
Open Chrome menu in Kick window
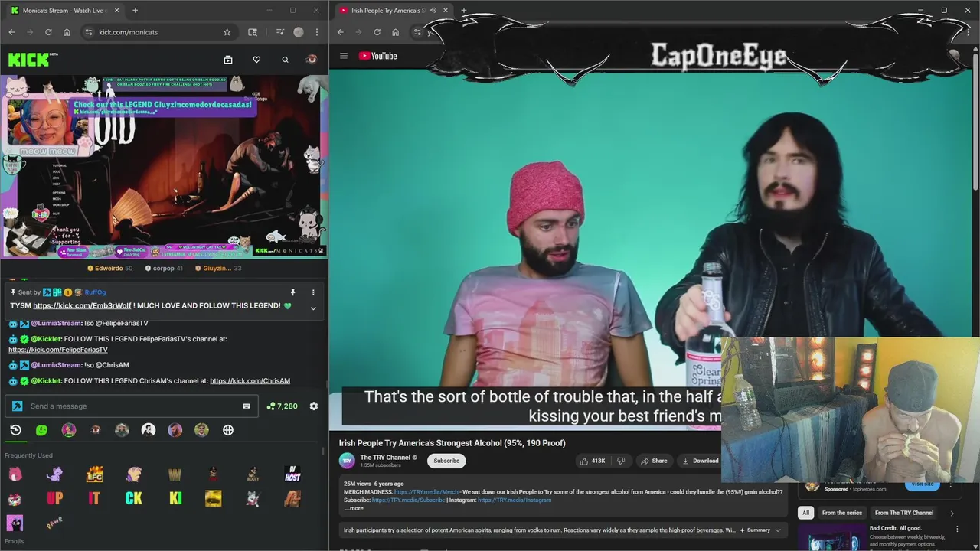[x=316, y=32]
